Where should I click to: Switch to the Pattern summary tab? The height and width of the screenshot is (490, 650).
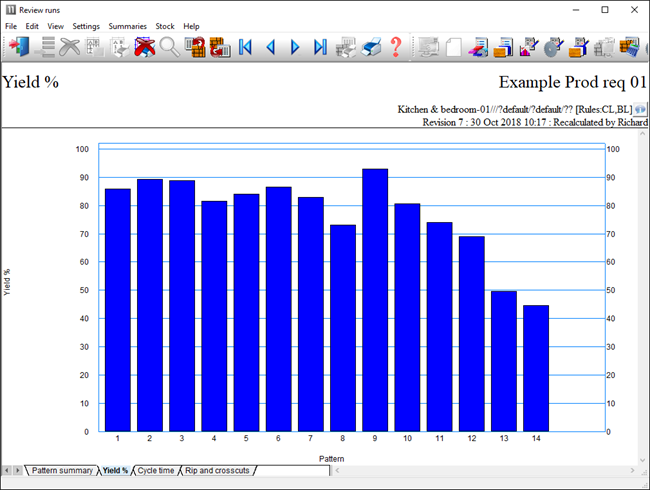click(x=62, y=470)
